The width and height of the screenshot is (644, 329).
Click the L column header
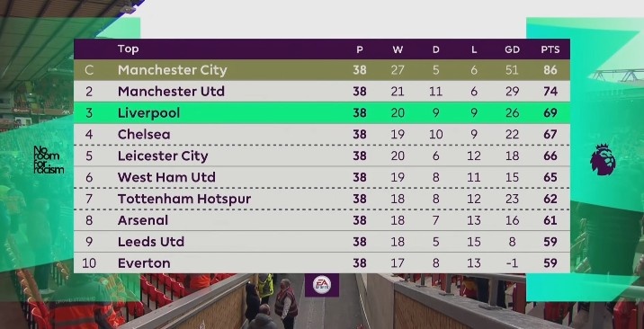click(x=474, y=49)
